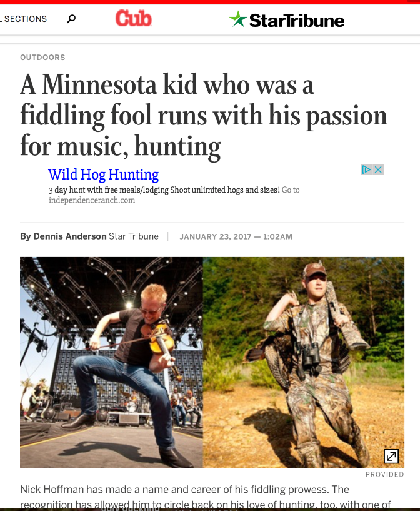Click the 3 day hunt ad description

[164, 190]
